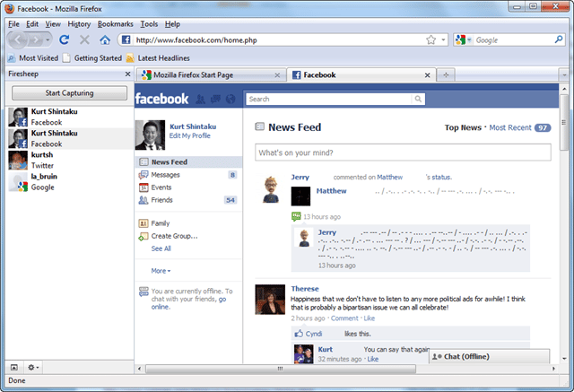The image size is (574, 392).
Task: Expand the More menu in Facebook sidebar
Action: pyautogui.click(x=161, y=271)
